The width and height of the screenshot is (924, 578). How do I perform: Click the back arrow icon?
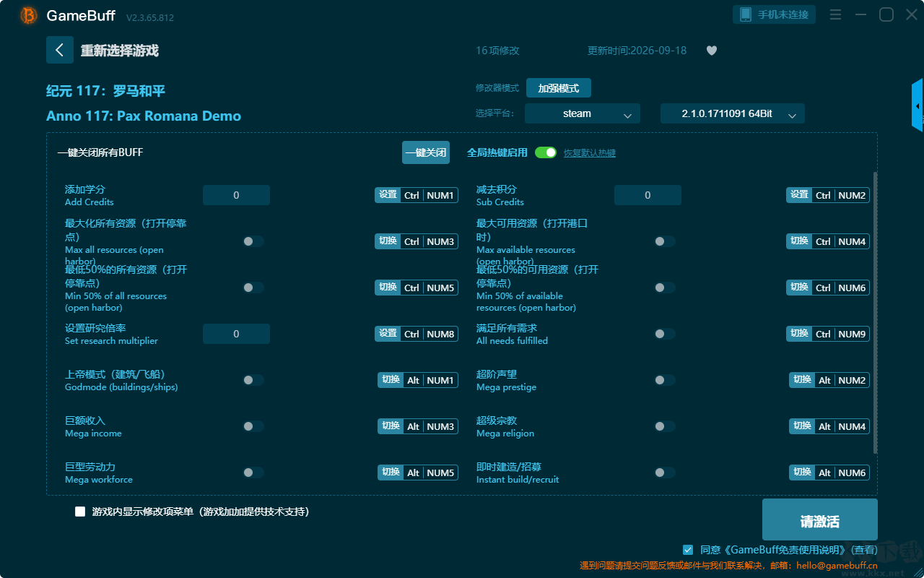(60, 50)
